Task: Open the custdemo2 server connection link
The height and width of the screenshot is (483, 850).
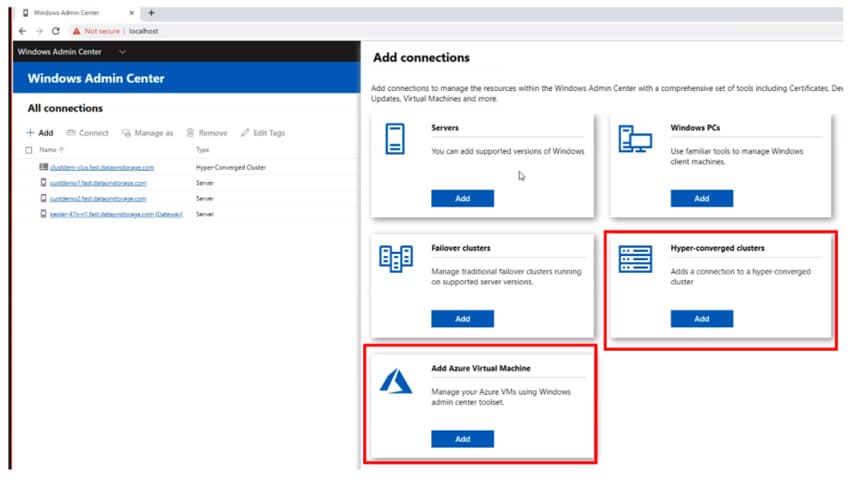Action: (98, 199)
